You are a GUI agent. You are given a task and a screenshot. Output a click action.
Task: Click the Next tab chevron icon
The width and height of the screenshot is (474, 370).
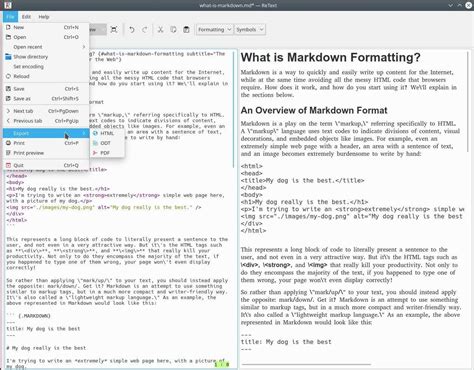9,111
